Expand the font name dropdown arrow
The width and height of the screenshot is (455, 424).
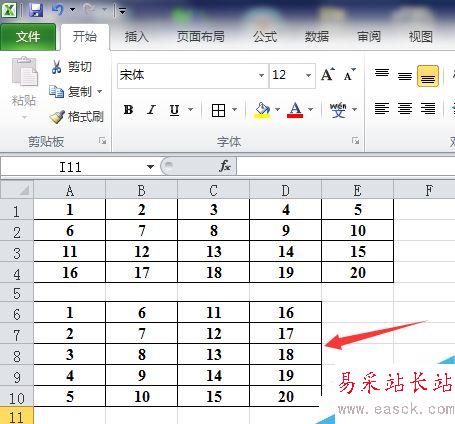tap(262, 76)
